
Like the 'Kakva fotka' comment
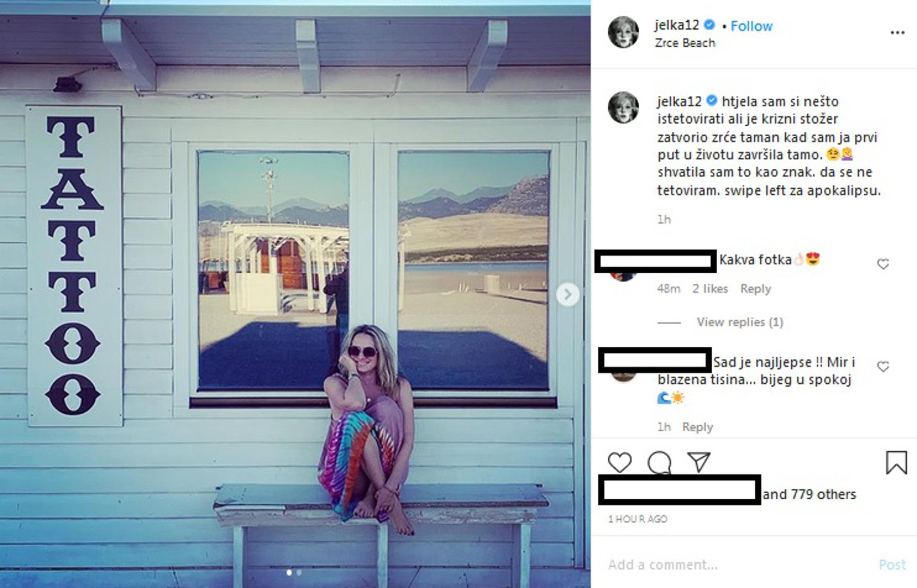coord(883,264)
